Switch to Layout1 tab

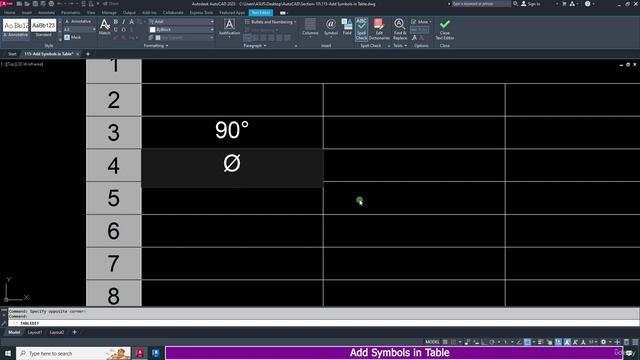pyautogui.click(x=35, y=332)
